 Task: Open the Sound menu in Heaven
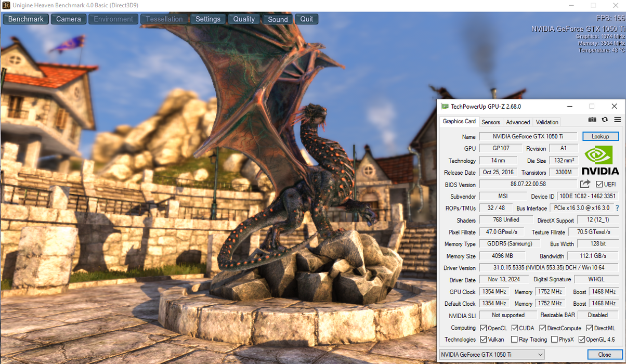pyautogui.click(x=278, y=19)
